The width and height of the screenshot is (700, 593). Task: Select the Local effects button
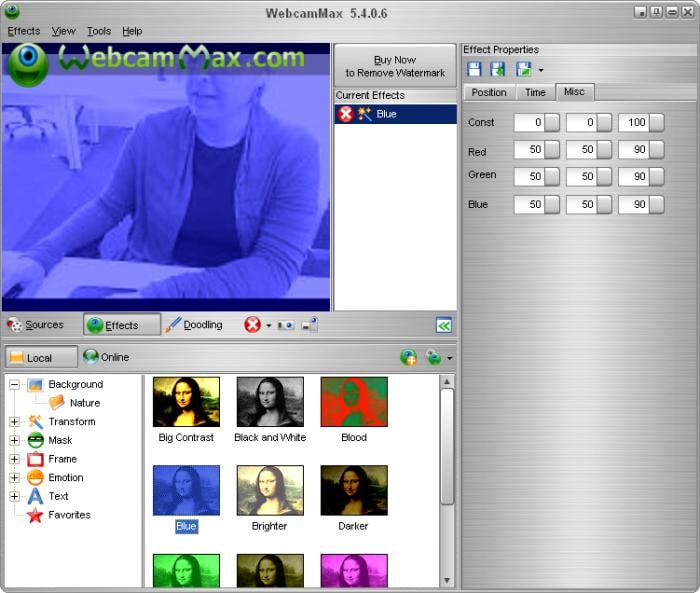pos(41,358)
